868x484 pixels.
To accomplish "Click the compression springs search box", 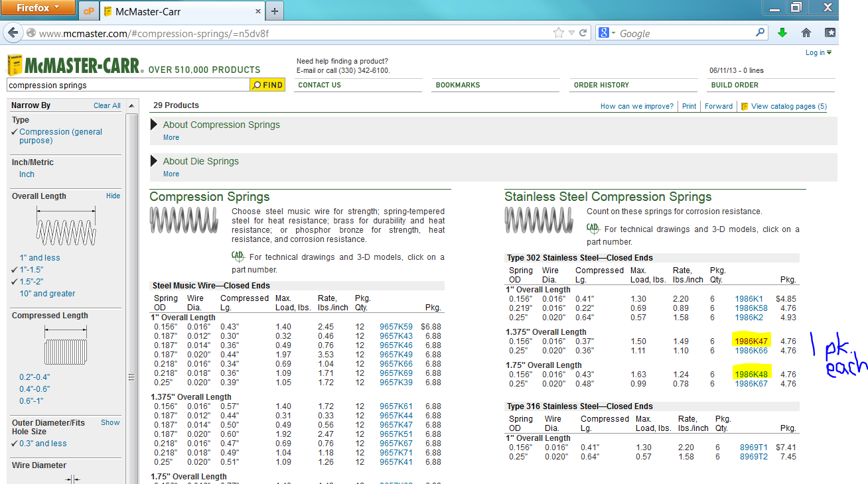I will click(127, 85).
